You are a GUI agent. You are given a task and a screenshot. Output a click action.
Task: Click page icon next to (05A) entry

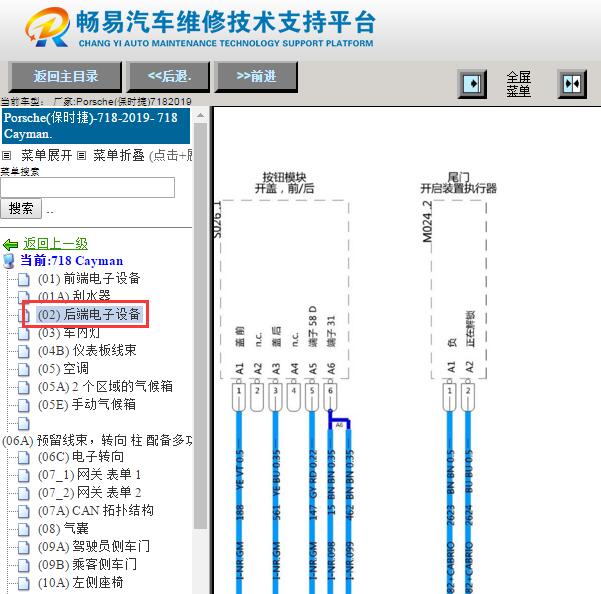[x=23, y=387]
